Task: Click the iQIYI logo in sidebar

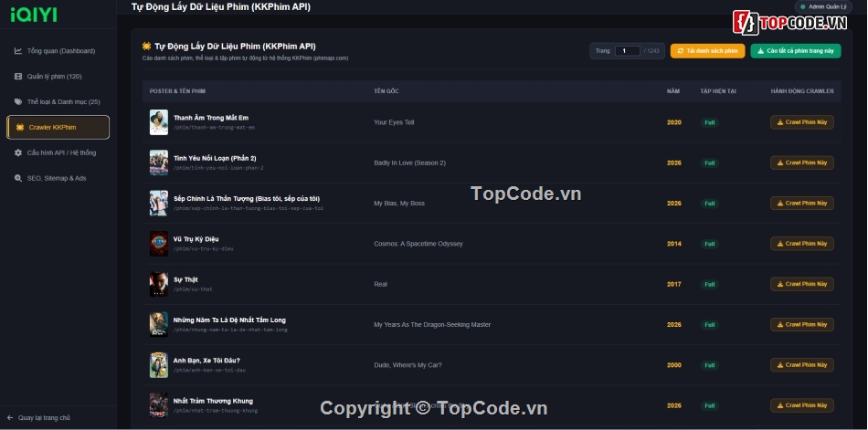Action: pos(33,15)
